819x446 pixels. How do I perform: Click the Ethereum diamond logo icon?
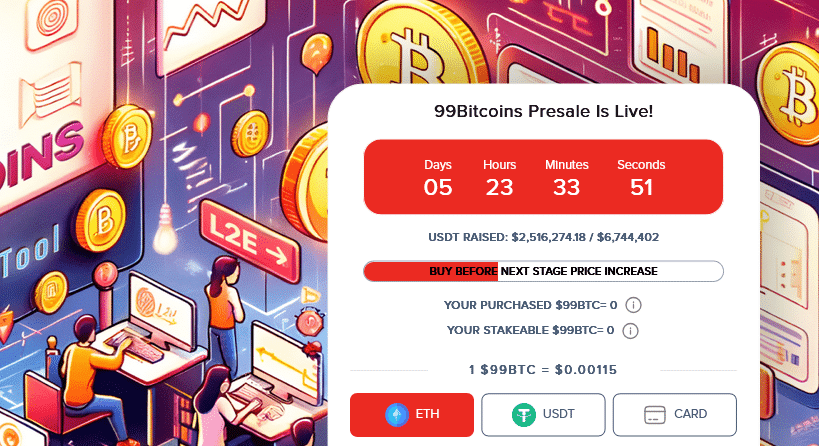(x=397, y=415)
